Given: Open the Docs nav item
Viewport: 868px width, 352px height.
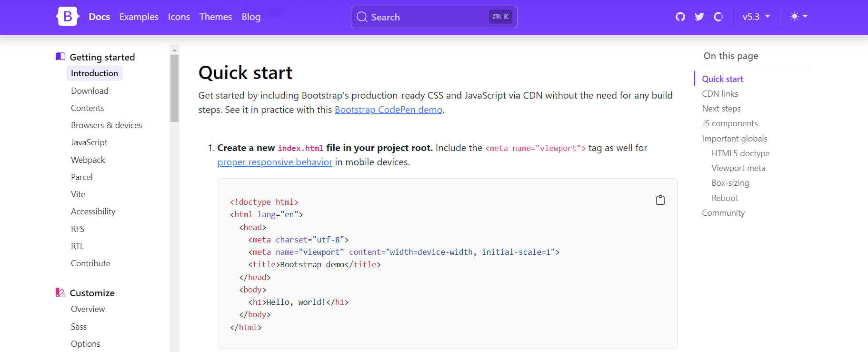Looking at the screenshot, I should pos(100,17).
